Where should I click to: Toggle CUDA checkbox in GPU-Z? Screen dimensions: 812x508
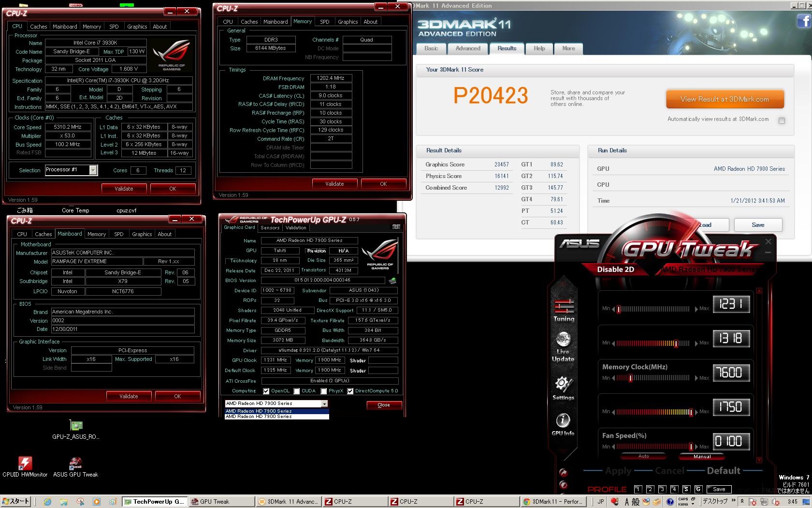297,391
